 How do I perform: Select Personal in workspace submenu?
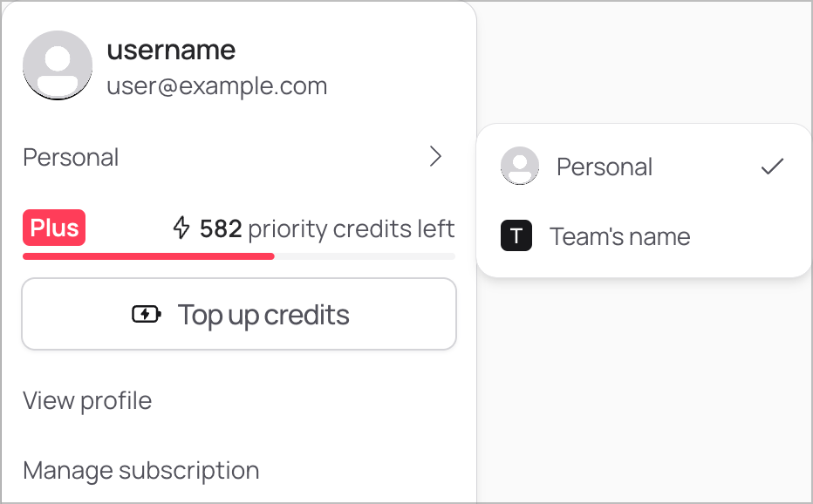coord(644,167)
